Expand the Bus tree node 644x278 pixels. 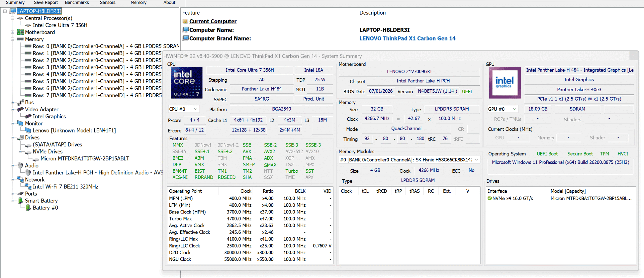point(13,102)
